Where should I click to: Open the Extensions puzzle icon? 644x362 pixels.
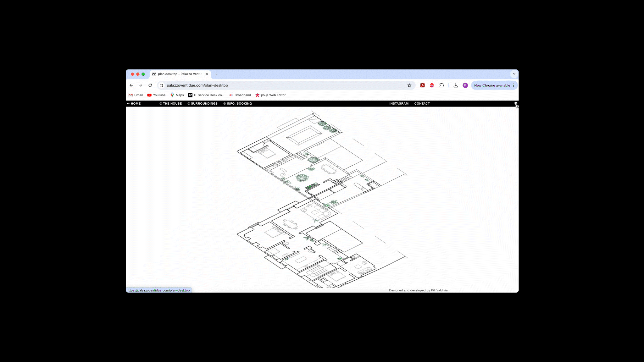coord(441,85)
